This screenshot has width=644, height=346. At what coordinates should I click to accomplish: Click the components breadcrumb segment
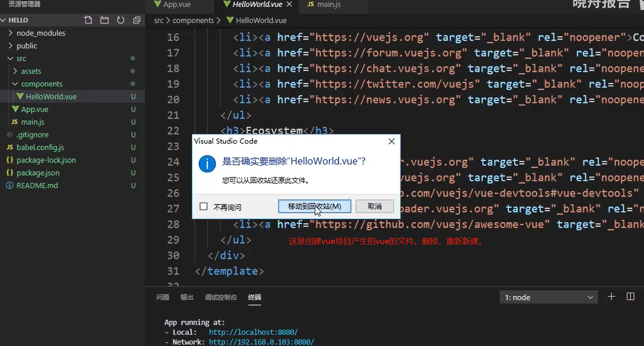193,20
